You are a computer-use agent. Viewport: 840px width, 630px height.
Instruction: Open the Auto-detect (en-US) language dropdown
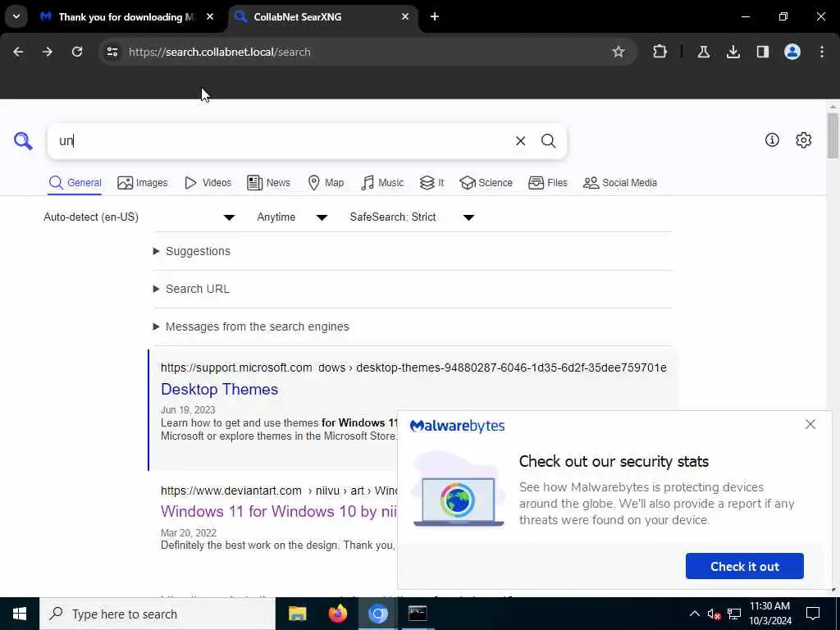pos(139,217)
